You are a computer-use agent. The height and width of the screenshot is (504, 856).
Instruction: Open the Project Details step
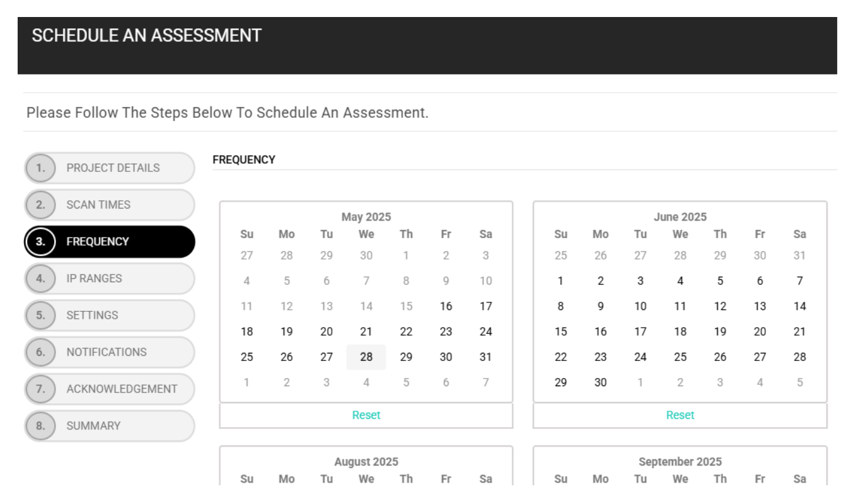pyautogui.click(x=110, y=168)
